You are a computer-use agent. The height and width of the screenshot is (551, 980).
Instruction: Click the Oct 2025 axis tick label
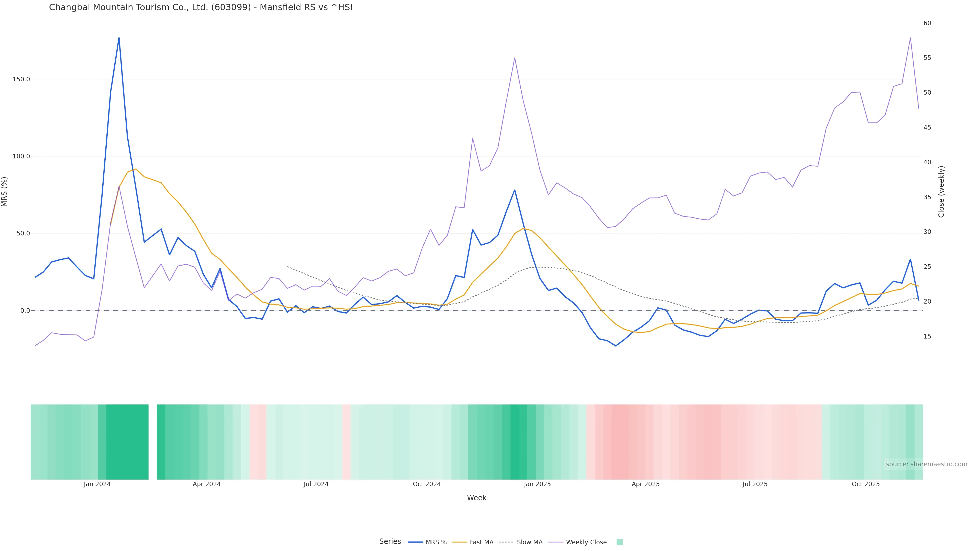[865, 484]
